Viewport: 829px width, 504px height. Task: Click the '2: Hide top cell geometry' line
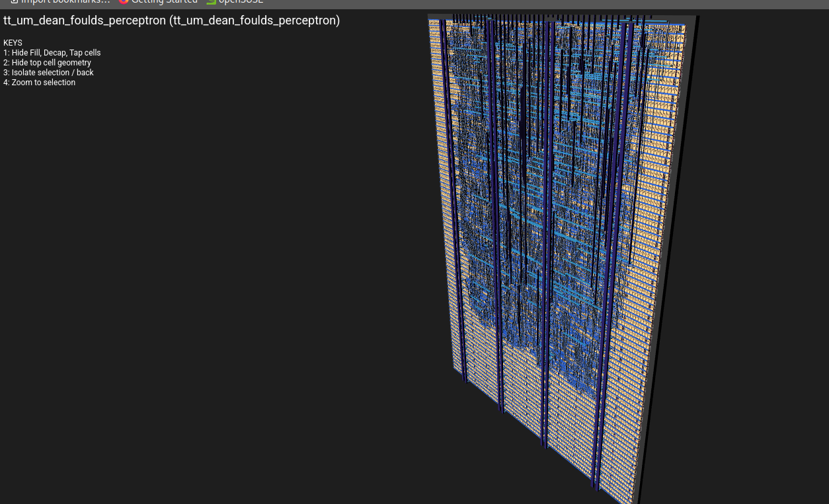click(x=47, y=63)
